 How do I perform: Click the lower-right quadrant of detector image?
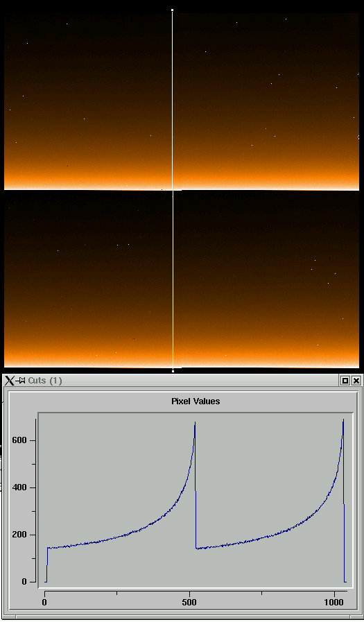point(266,279)
